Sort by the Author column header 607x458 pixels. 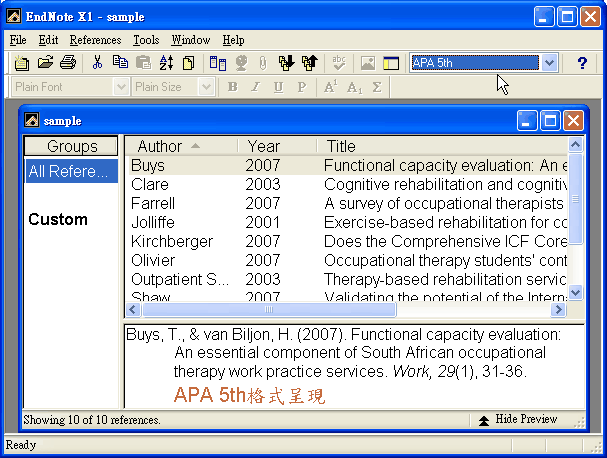click(x=181, y=146)
